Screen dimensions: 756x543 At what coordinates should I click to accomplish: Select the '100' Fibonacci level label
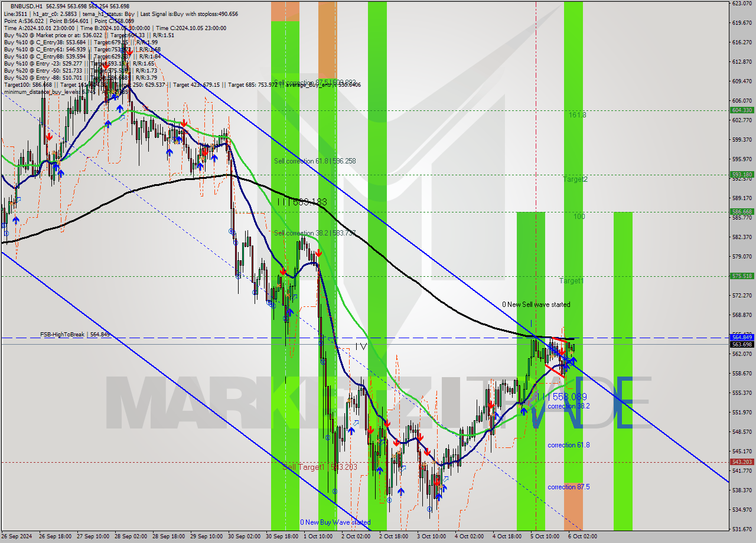click(x=579, y=217)
